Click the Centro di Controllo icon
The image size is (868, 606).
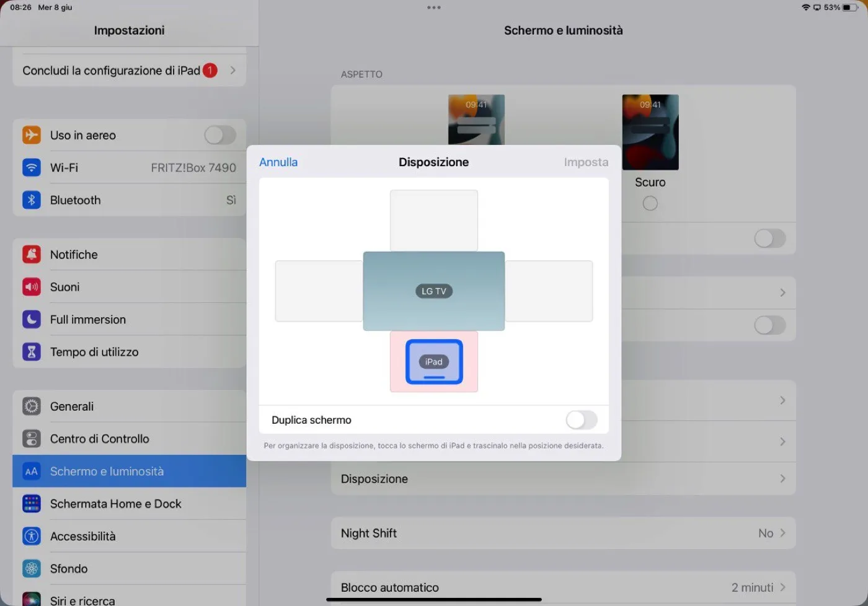point(31,438)
